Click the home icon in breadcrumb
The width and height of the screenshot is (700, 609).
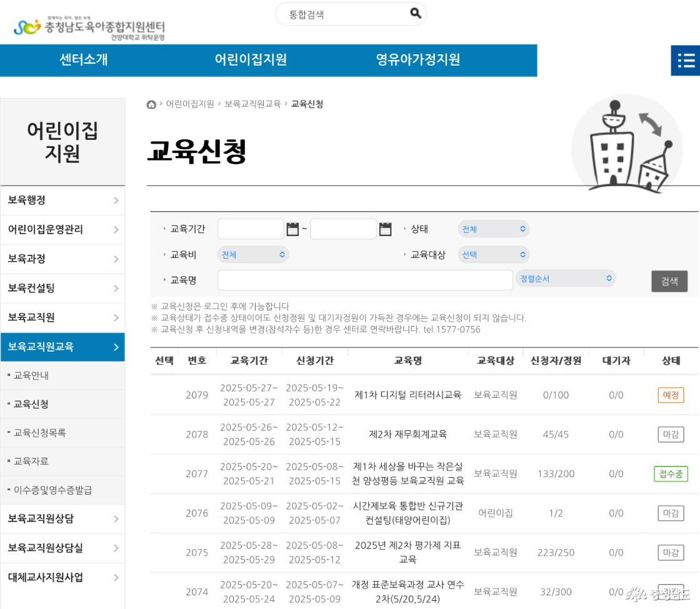coord(151,104)
